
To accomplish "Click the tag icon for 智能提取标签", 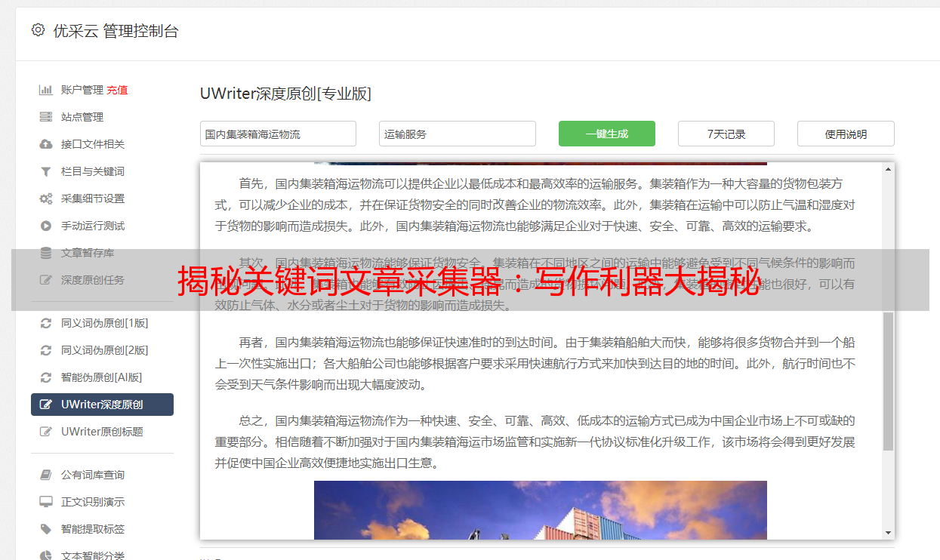I will click(46, 529).
